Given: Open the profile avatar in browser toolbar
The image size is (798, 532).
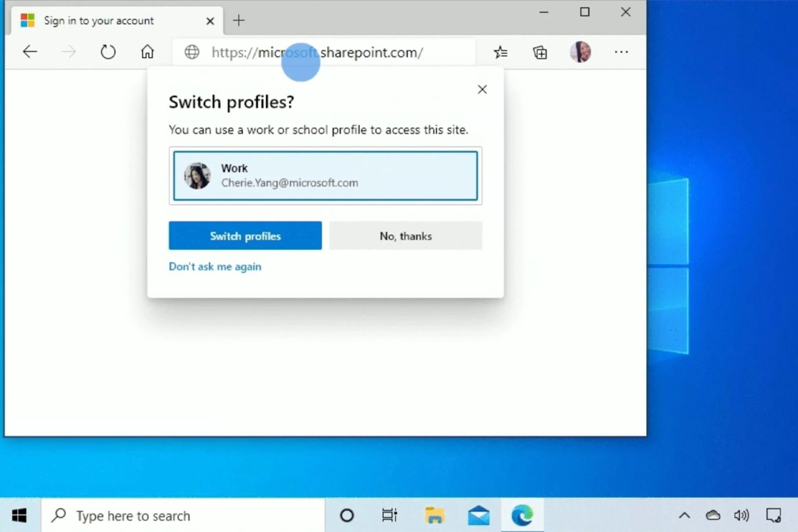Looking at the screenshot, I should coord(580,52).
